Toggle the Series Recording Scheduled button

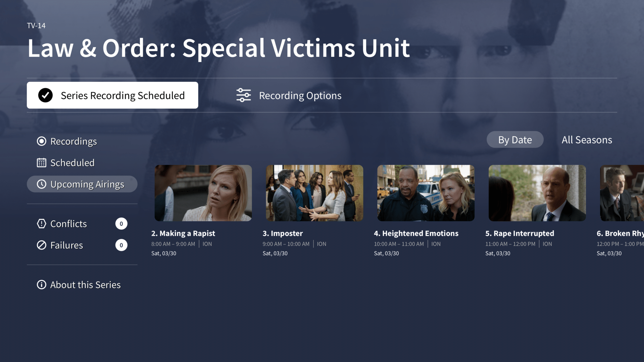[x=113, y=95]
